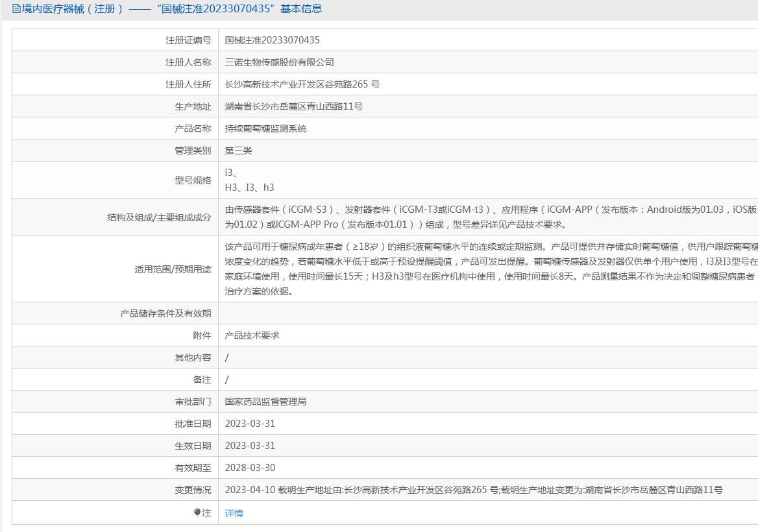This screenshot has width=758, height=532.
Task: Click the attachment value 产品技术要求
Action: [252, 335]
